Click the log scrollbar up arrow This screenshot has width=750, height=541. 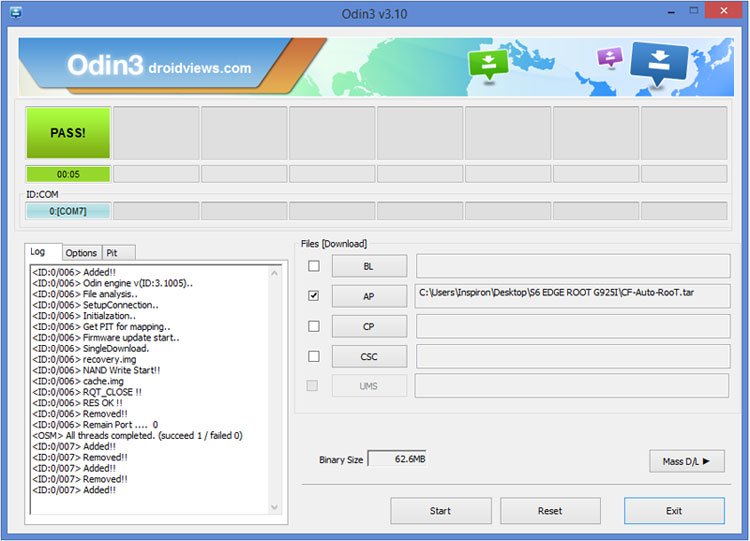pyautogui.click(x=275, y=274)
